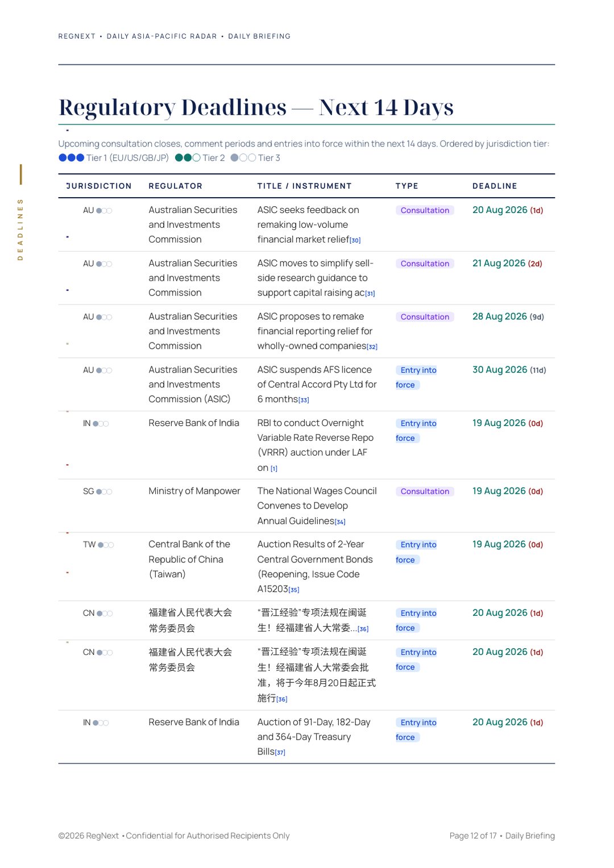Click DAILY BRIEFING in the top header
614x868 pixels.
(259, 36)
